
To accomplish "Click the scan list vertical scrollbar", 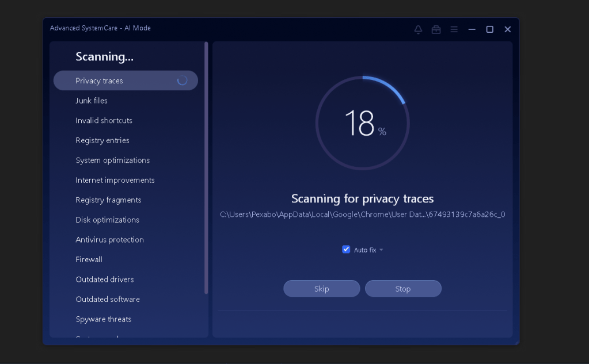I will point(206,168).
